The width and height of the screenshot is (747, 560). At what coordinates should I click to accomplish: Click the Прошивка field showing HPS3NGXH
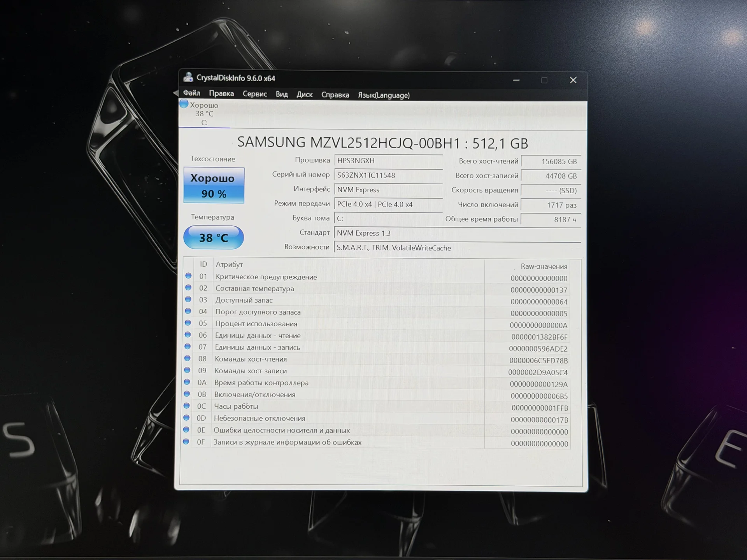pyautogui.click(x=389, y=161)
